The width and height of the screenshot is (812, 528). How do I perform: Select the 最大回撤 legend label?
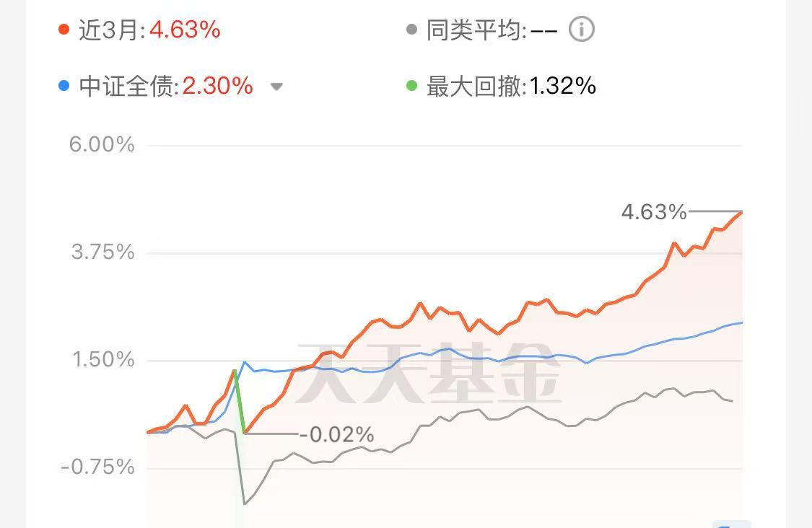476,86
